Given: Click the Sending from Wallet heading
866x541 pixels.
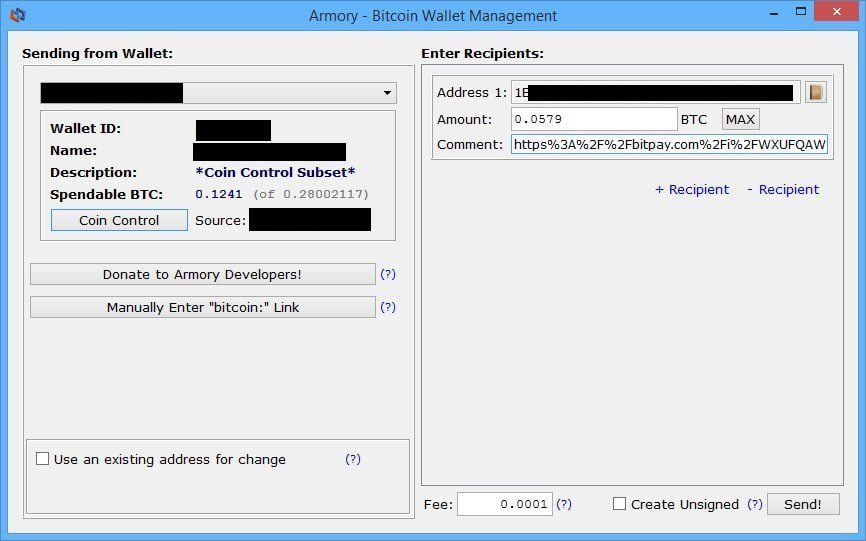Looking at the screenshot, I should 97,54.
